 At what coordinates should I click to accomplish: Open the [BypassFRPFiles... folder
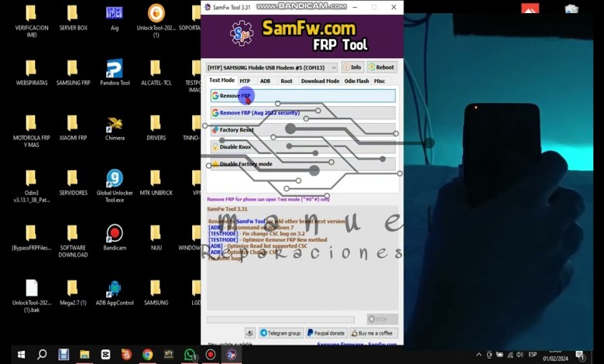click(32, 239)
